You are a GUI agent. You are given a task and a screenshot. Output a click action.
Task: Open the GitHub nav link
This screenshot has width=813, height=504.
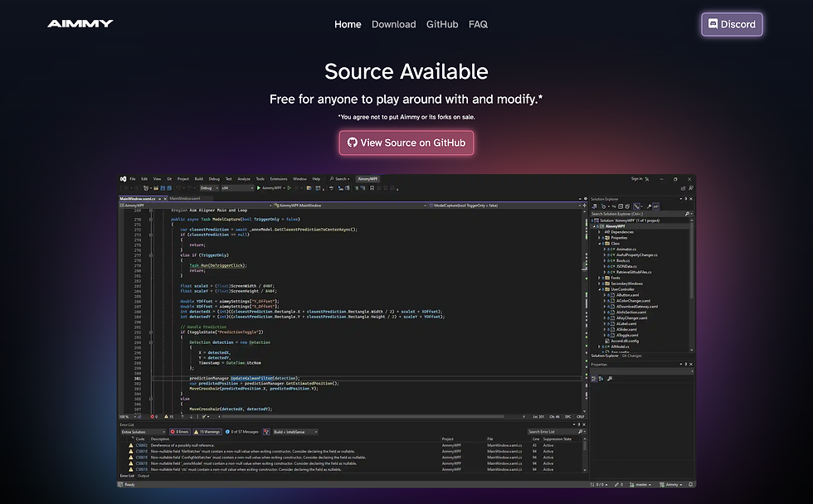click(441, 24)
